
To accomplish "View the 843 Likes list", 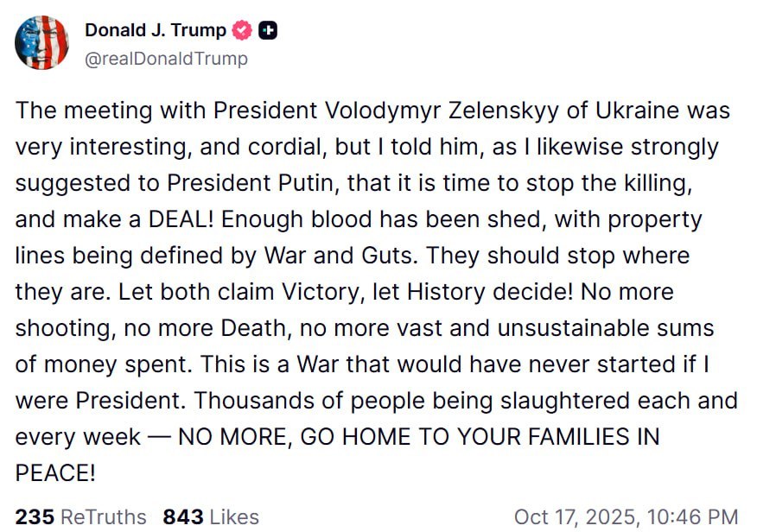I will (x=211, y=517).
